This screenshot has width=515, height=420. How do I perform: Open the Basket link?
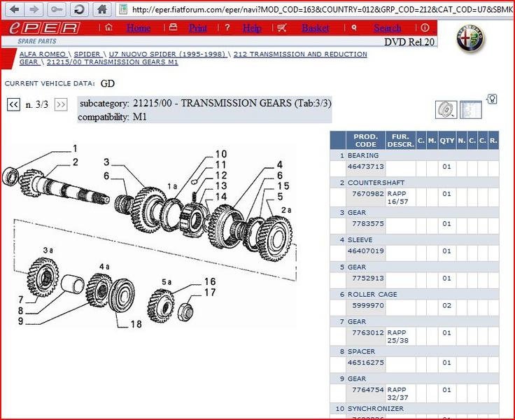click(x=316, y=28)
